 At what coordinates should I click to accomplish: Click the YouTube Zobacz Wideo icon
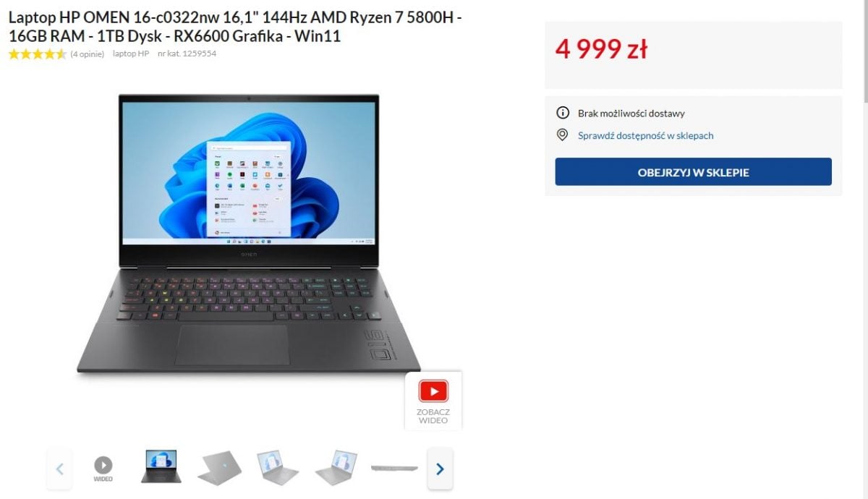click(433, 400)
